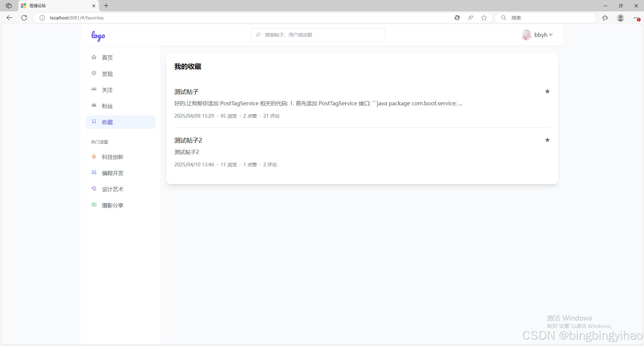Click the compass icon beside 发现
644x346 pixels.
(94, 73)
